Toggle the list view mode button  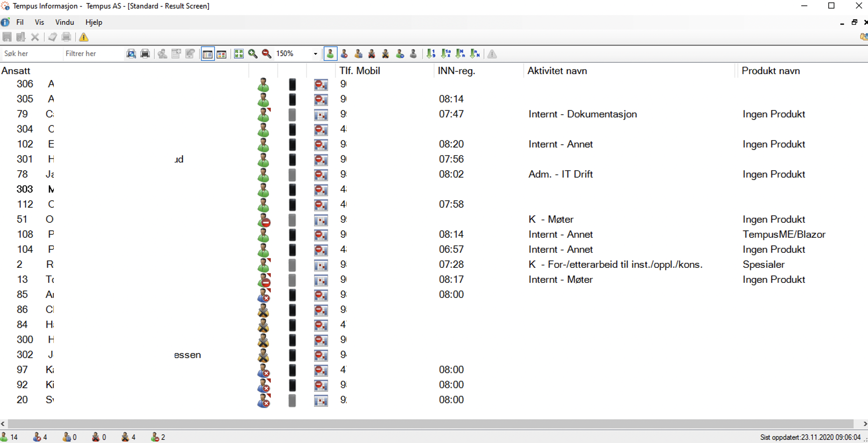click(x=207, y=54)
